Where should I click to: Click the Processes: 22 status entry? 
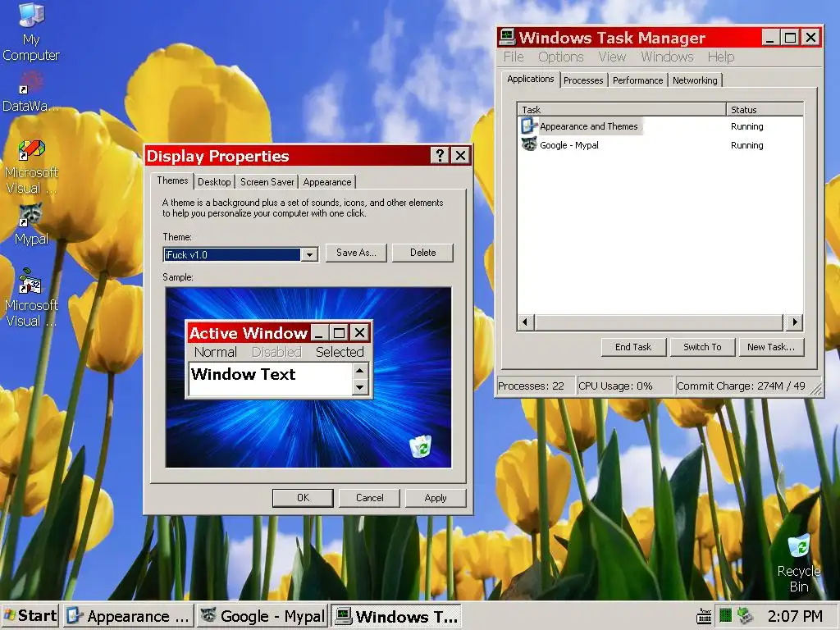[x=535, y=386]
